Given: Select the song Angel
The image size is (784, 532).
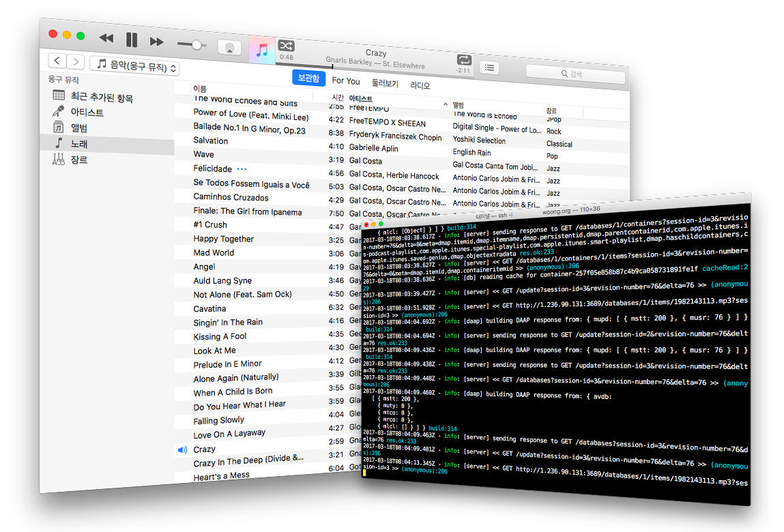Looking at the screenshot, I should click(x=204, y=267).
